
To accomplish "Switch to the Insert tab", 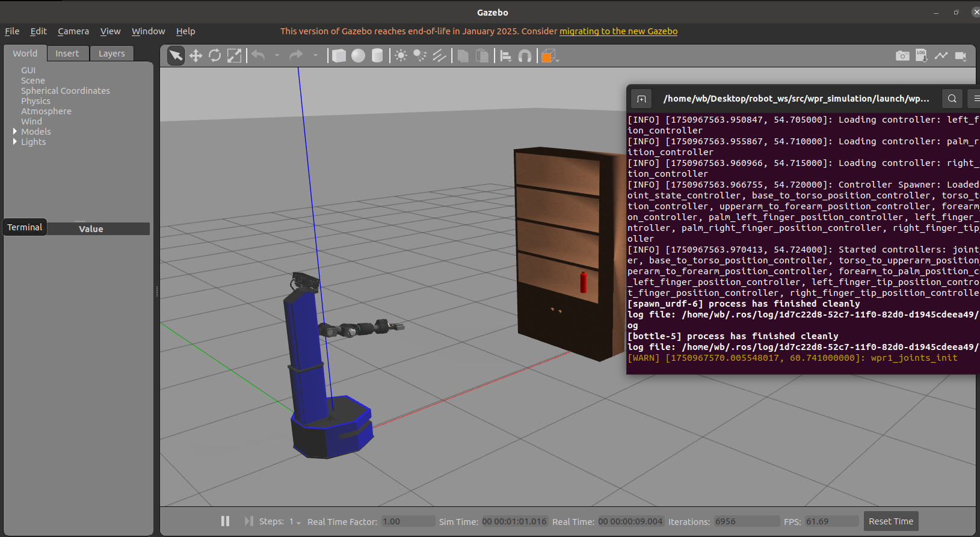I will [67, 54].
